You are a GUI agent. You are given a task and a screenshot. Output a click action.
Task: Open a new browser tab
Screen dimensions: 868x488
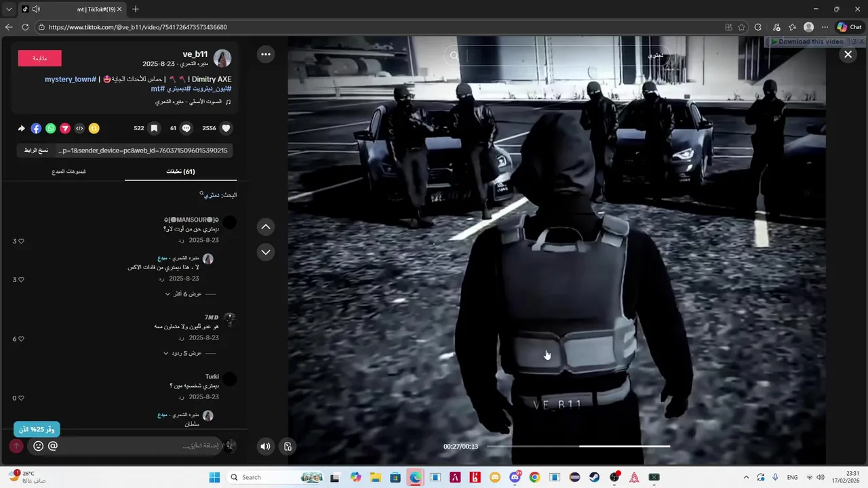(x=136, y=9)
